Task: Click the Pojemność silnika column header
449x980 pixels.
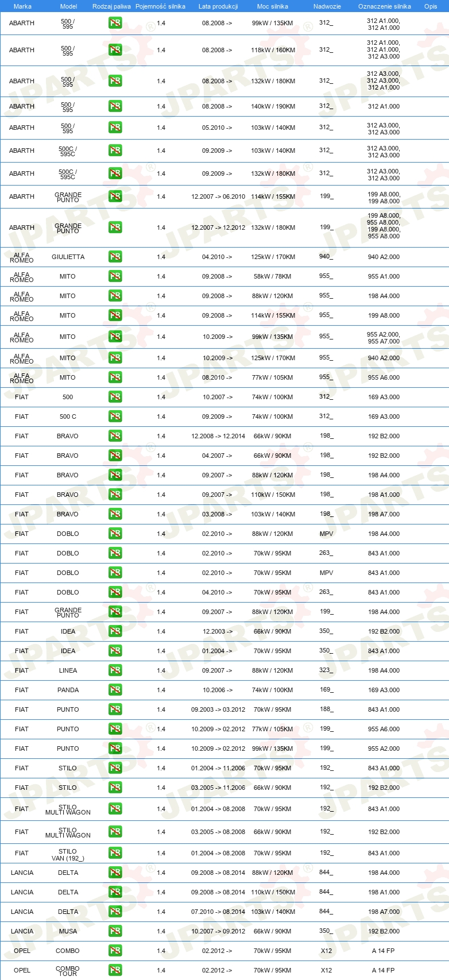Action: (x=160, y=6)
